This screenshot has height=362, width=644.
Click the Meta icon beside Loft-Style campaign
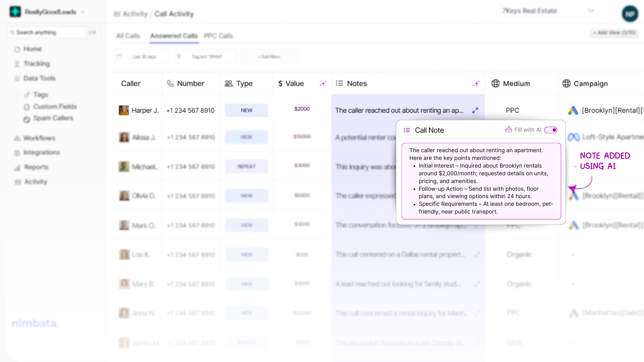(x=573, y=137)
